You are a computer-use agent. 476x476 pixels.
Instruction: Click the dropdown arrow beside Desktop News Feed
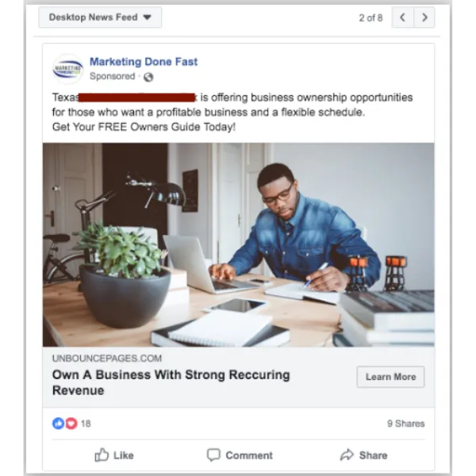pyautogui.click(x=148, y=17)
